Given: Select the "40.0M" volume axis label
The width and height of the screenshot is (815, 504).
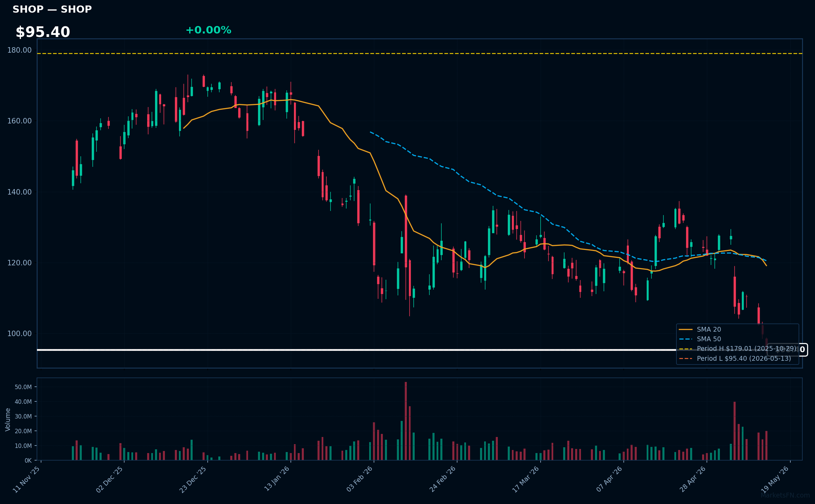Looking at the screenshot, I should [23, 402].
